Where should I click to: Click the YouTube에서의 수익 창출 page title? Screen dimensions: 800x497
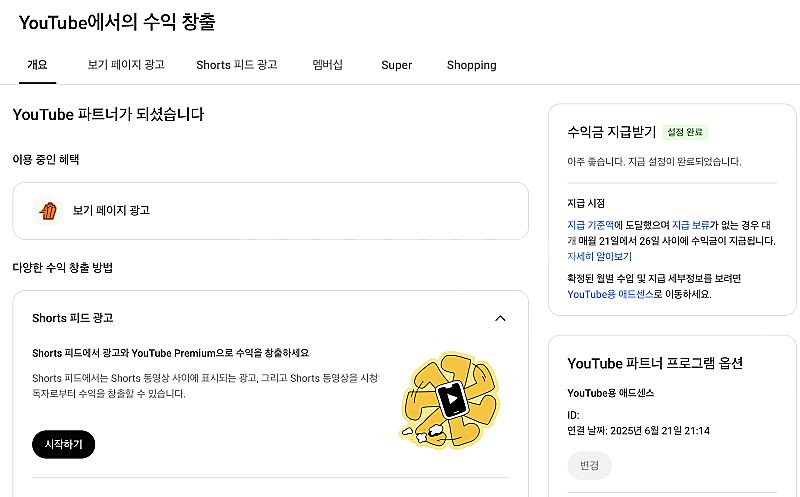pos(117,22)
